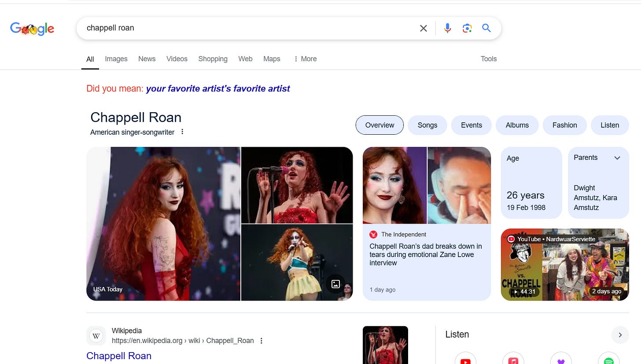Start voice search with microphone icon

click(x=447, y=28)
